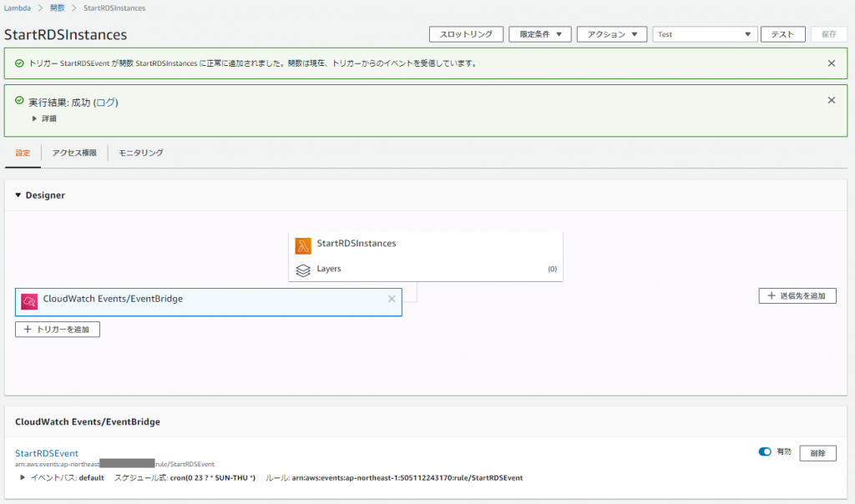Open the StartRDSEvent rule link
This screenshot has width=855, height=504.
coord(47,453)
